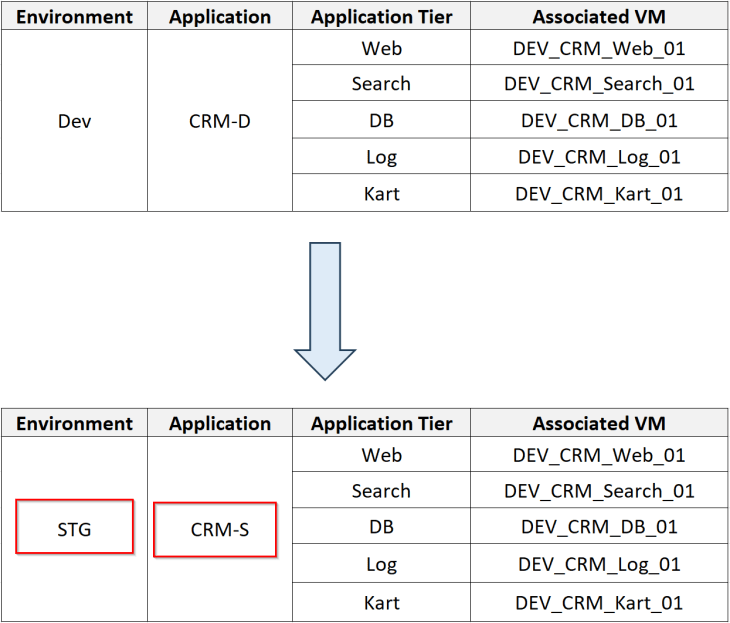730x623 pixels.
Task: Click Application header in the Dev table
Action: (220, 17)
